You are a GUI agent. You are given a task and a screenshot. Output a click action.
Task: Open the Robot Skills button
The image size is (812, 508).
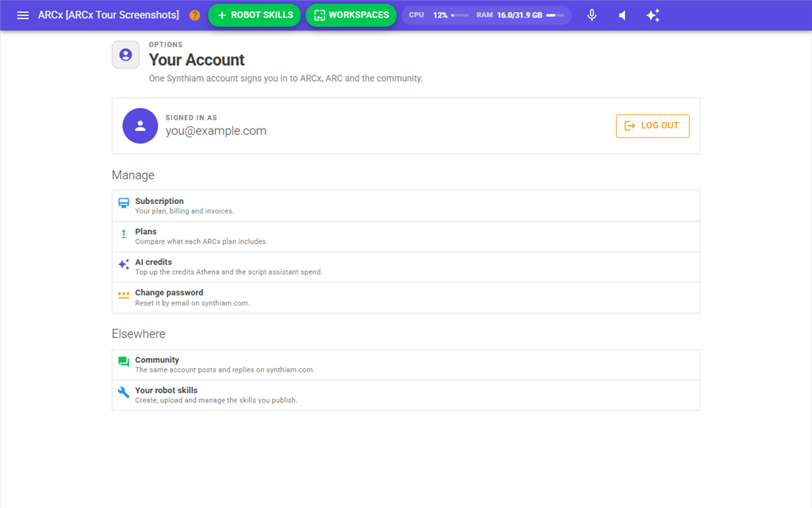[x=255, y=15]
